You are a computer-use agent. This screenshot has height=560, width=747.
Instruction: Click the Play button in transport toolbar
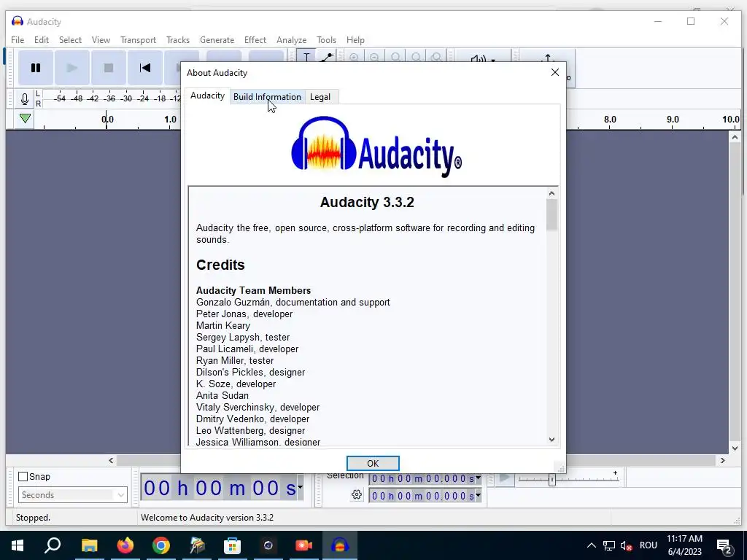(72, 68)
